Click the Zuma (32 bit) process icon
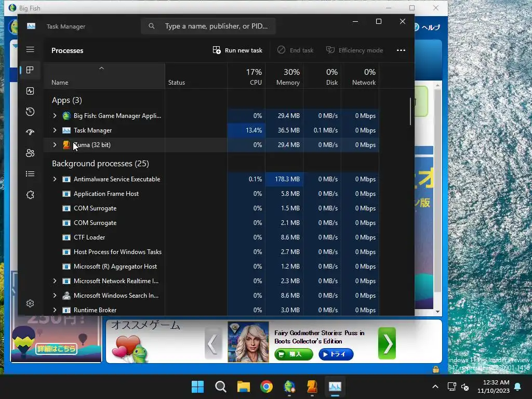The height and width of the screenshot is (399, 532). tap(66, 145)
